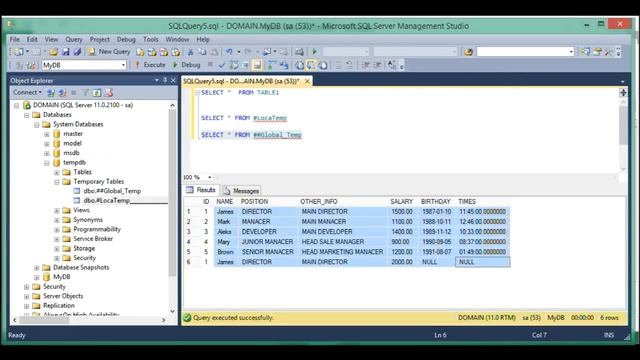Open the find combo box dropdown arrow
The height and width of the screenshot is (360, 640).
(571, 52)
